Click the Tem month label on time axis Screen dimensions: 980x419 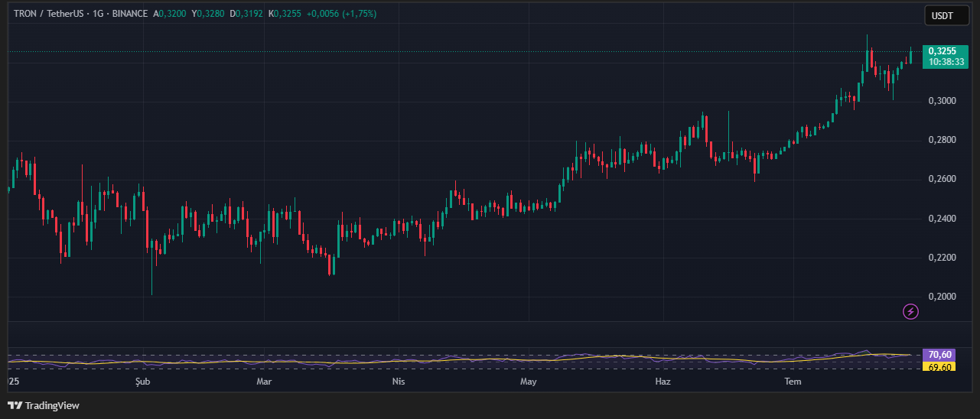pos(793,381)
